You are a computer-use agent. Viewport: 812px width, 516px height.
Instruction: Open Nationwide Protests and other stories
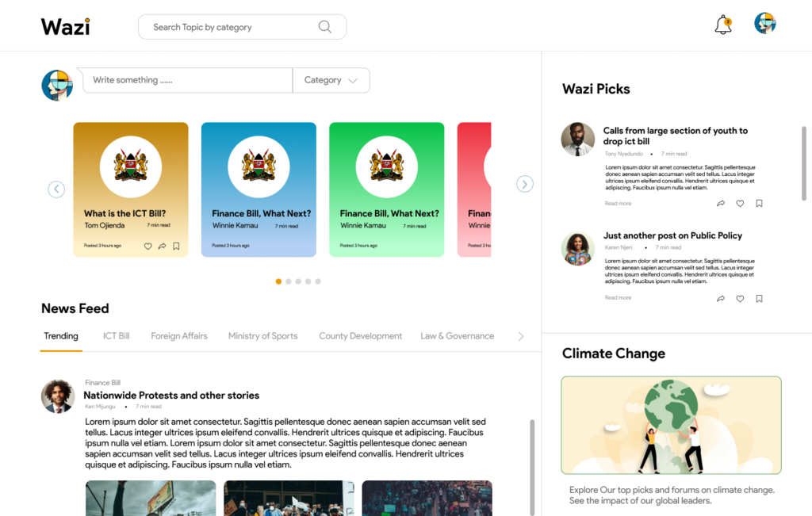click(171, 396)
